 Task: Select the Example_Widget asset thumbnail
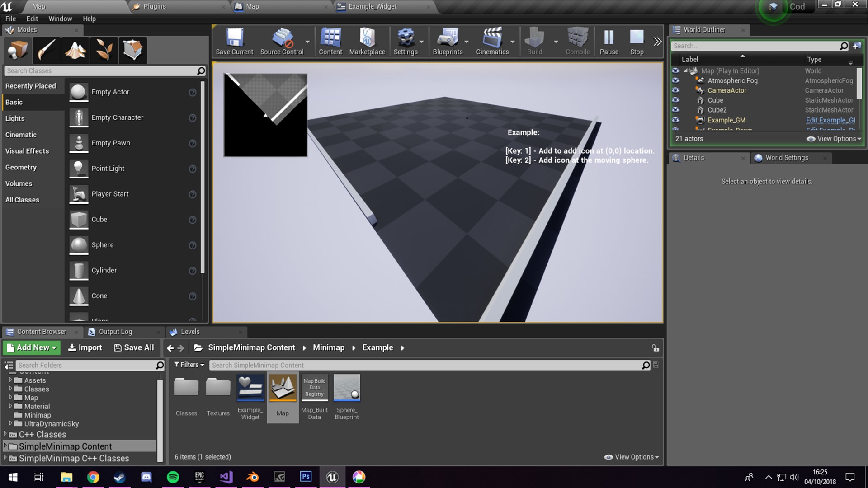pyautogui.click(x=250, y=388)
